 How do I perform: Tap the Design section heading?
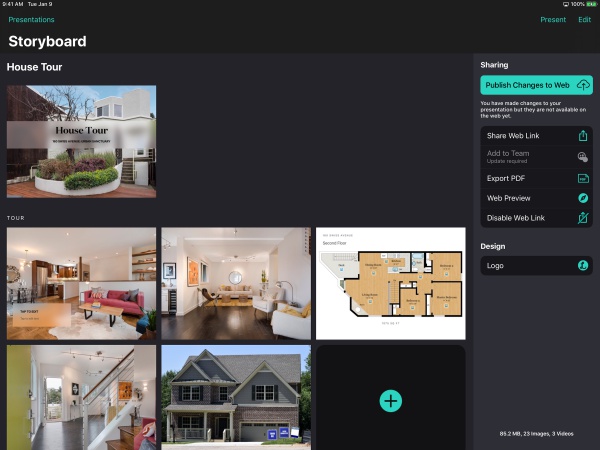[x=493, y=246]
